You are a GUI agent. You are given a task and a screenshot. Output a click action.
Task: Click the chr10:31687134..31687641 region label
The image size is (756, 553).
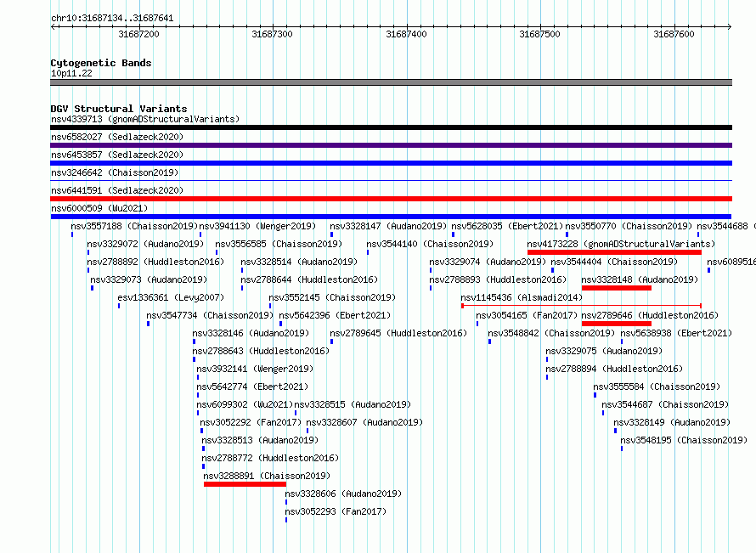pyautogui.click(x=112, y=19)
